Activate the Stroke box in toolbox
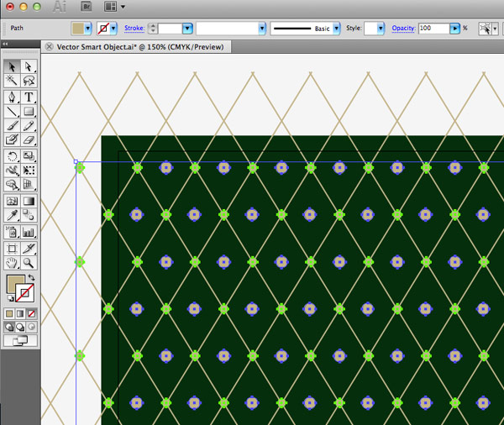504x425 pixels. [25, 293]
